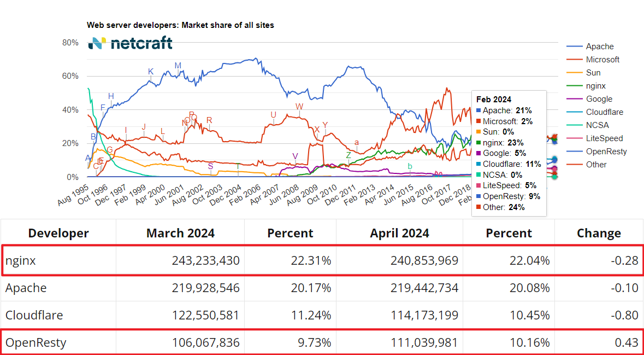Toggle the nginx series in the chart legend
The width and height of the screenshot is (644, 355).
(586, 86)
